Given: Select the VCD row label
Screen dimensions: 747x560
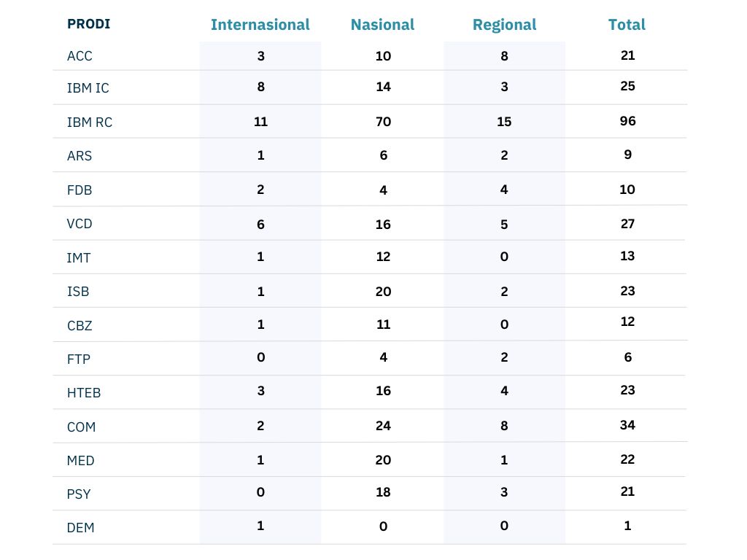Looking at the screenshot, I should (x=80, y=224).
